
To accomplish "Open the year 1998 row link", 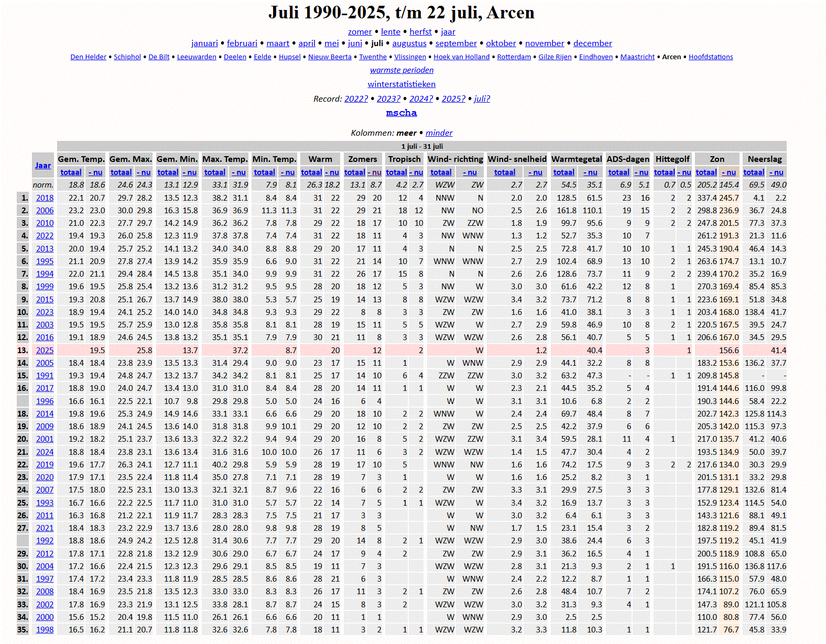I will click(45, 630).
